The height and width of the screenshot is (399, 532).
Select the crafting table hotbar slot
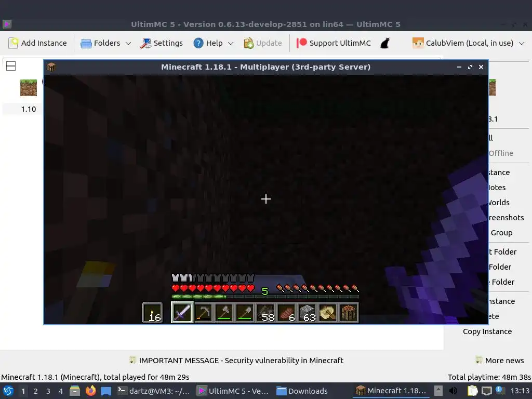[349, 312]
